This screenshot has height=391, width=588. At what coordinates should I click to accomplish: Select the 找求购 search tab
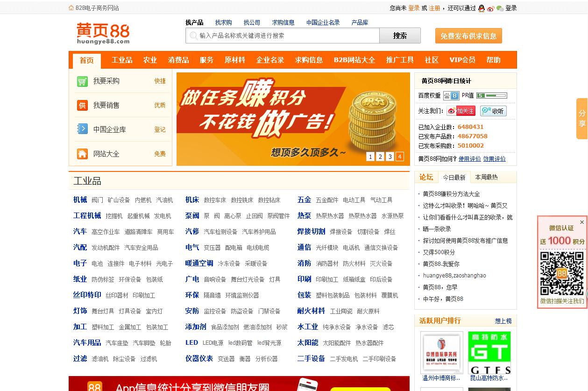click(223, 22)
